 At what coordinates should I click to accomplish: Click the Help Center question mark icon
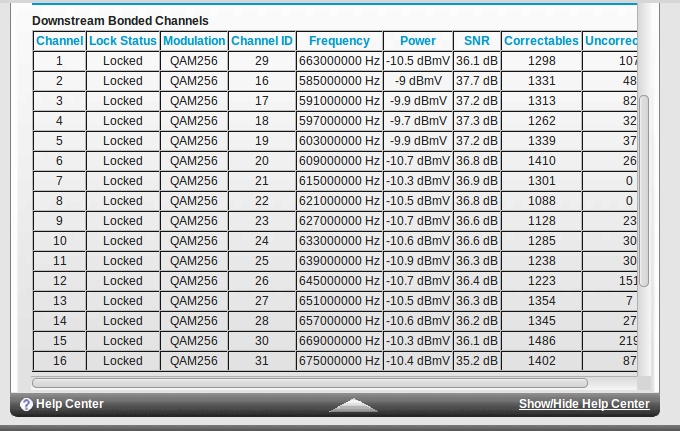(27, 404)
